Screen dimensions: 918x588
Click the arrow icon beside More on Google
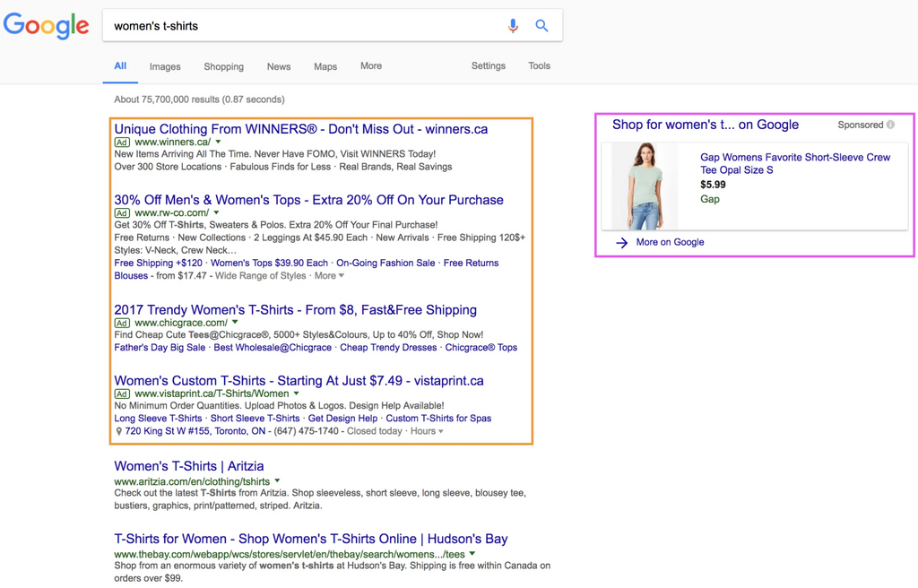click(621, 243)
